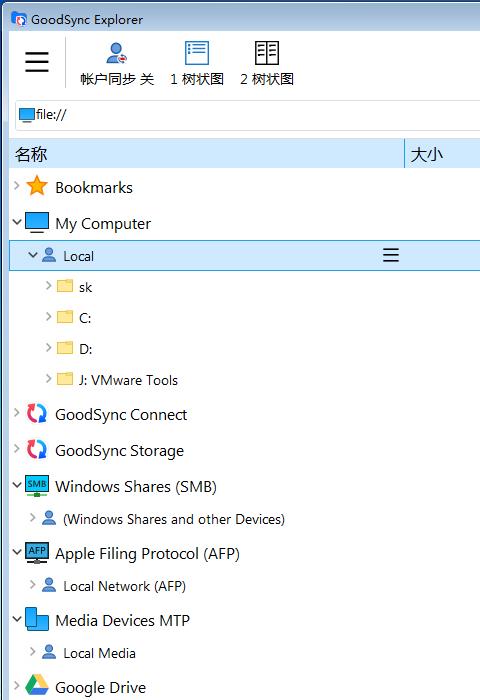Viewport: 480px width, 700px height.
Task: Expand the Bookmarks node
Action: click(17, 185)
